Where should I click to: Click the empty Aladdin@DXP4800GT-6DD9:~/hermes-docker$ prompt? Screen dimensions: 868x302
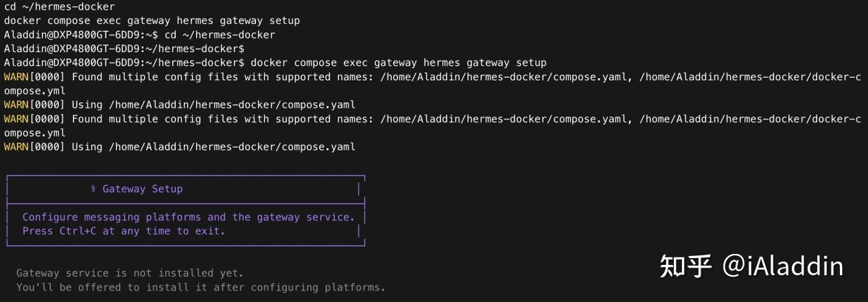point(124,49)
